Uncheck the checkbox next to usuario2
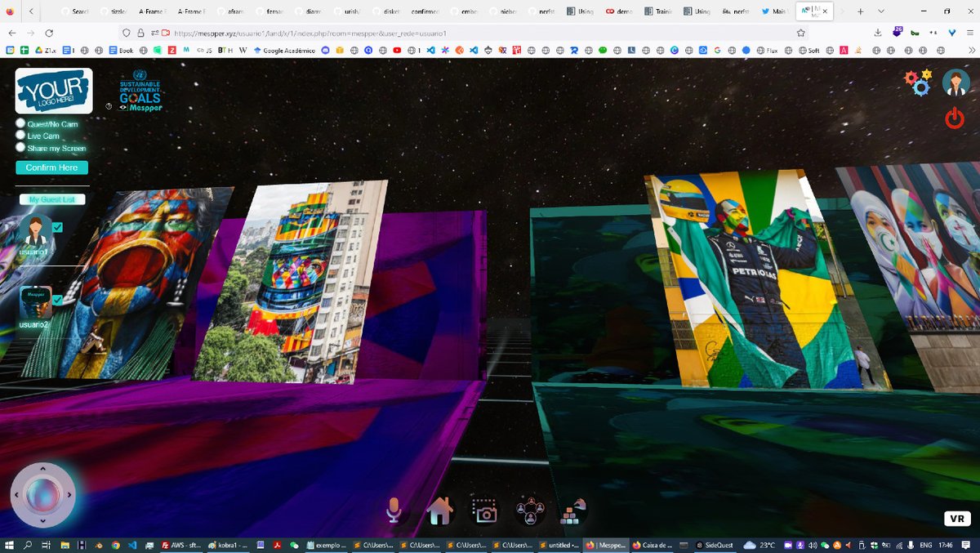Screen dimensions: 980x553 pos(57,300)
